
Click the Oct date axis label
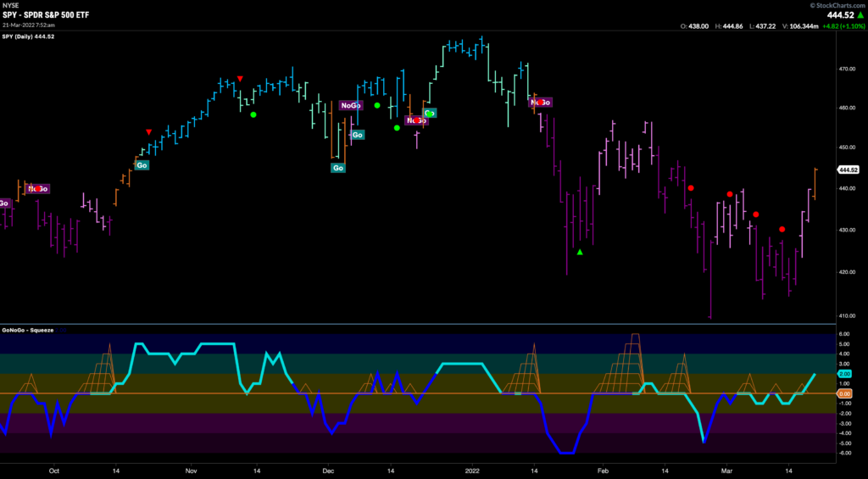(x=53, y=469)
